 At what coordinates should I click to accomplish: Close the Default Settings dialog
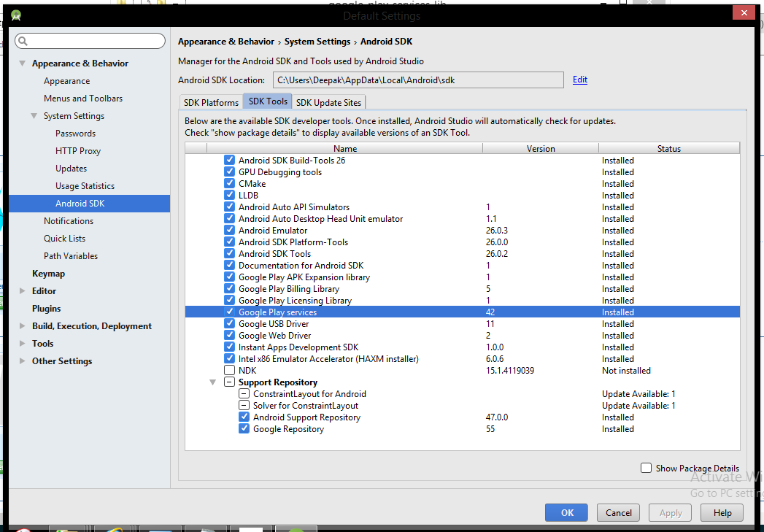(744, 12)
